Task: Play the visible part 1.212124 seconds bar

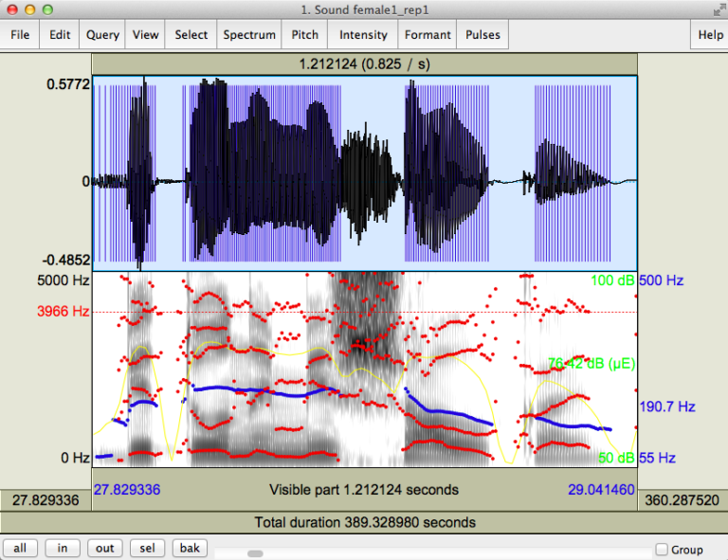Action: coord(364,490)
